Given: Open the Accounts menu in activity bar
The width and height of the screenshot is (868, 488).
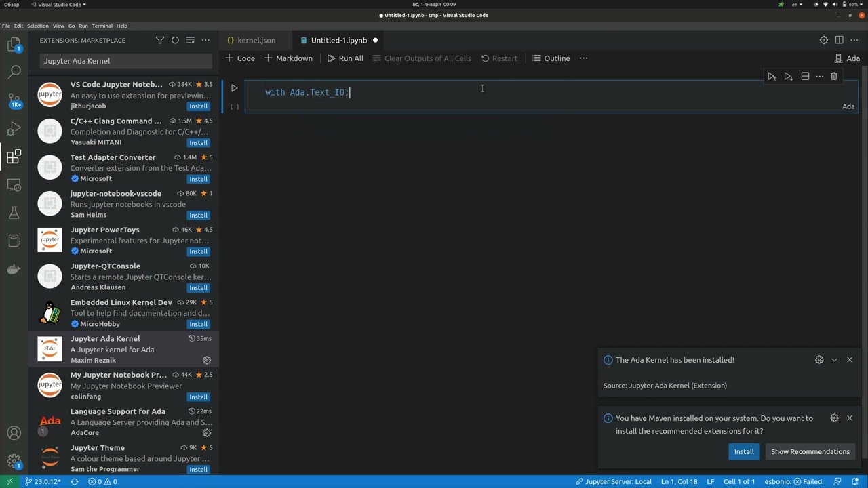Looking at the screenshot, I should 14,432.
